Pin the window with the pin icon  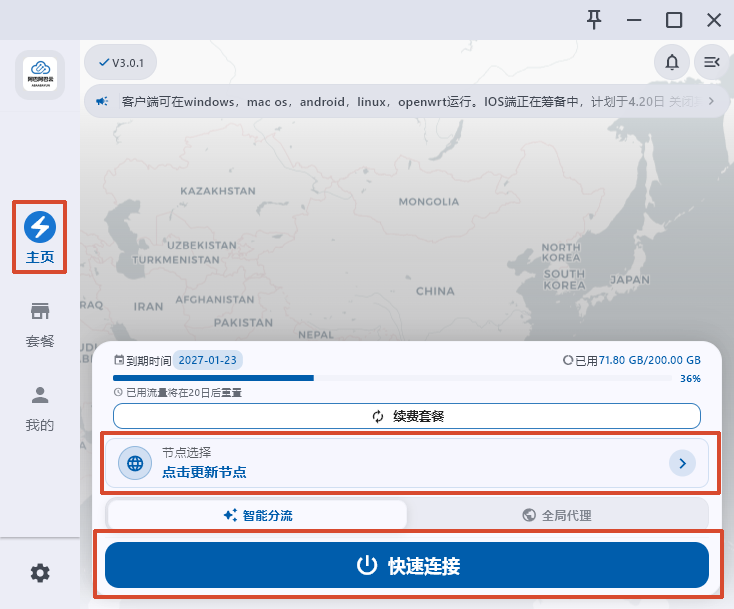(594, 20)
